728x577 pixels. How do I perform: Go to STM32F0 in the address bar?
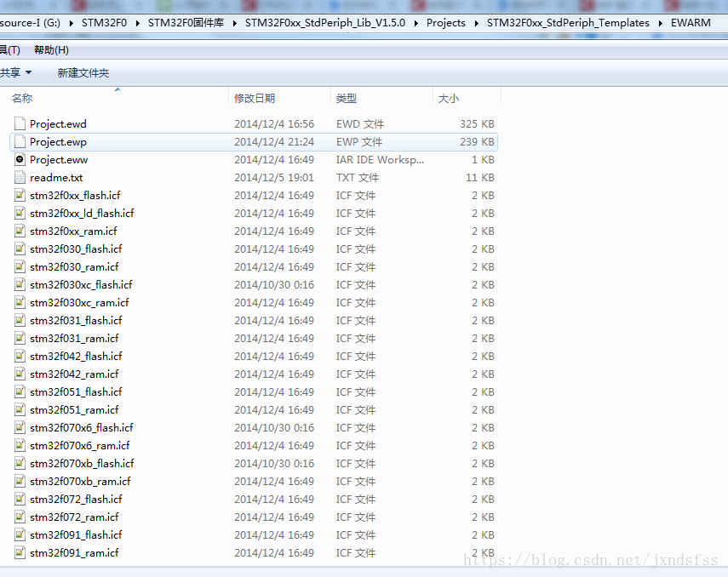(x=104, y=23)
